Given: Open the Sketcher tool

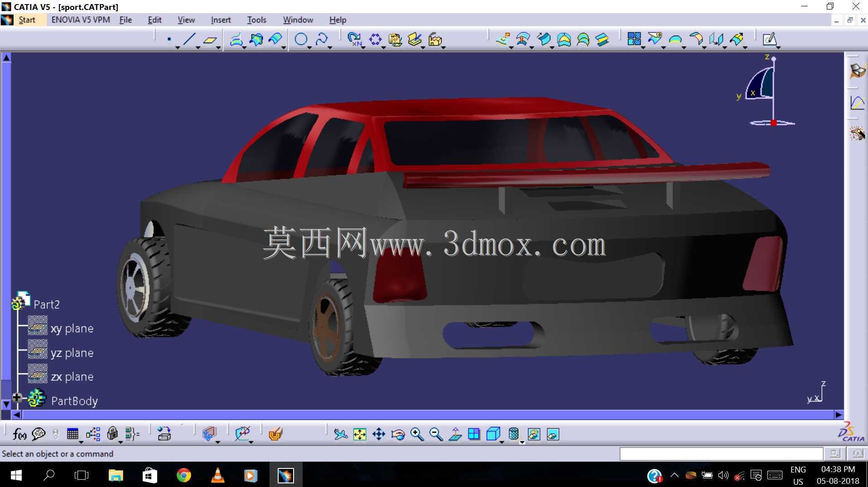Looking at the screenshot, I should [769, 39].
